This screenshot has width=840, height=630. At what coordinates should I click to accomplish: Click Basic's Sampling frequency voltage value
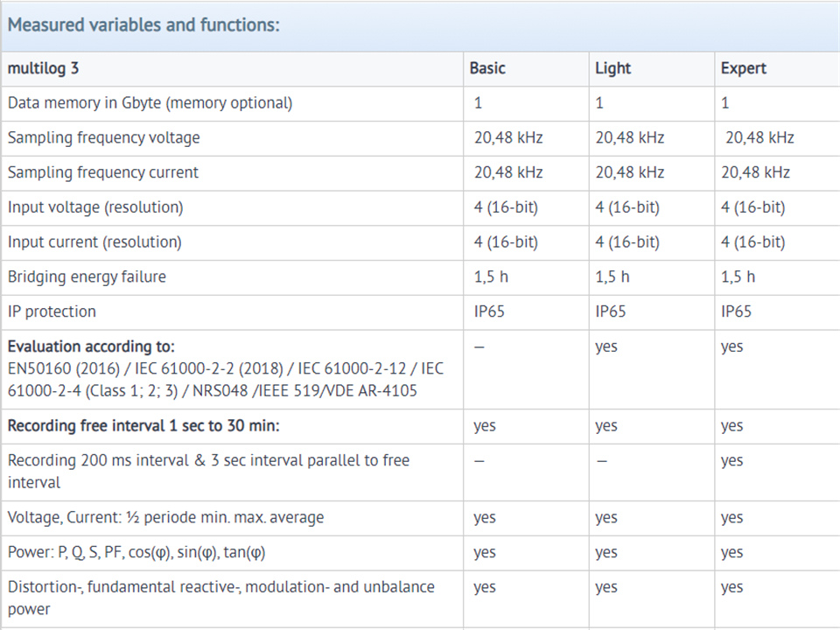coord(508,137)
